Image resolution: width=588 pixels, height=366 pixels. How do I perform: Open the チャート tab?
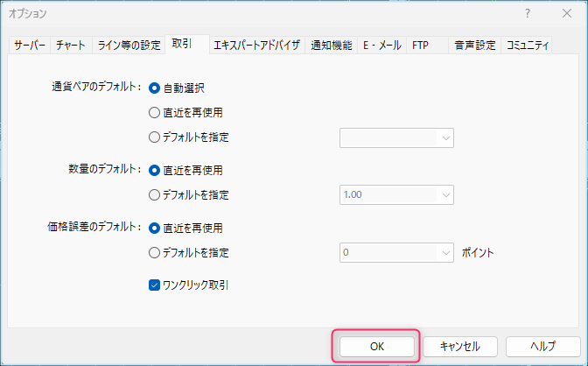(70, 44)
